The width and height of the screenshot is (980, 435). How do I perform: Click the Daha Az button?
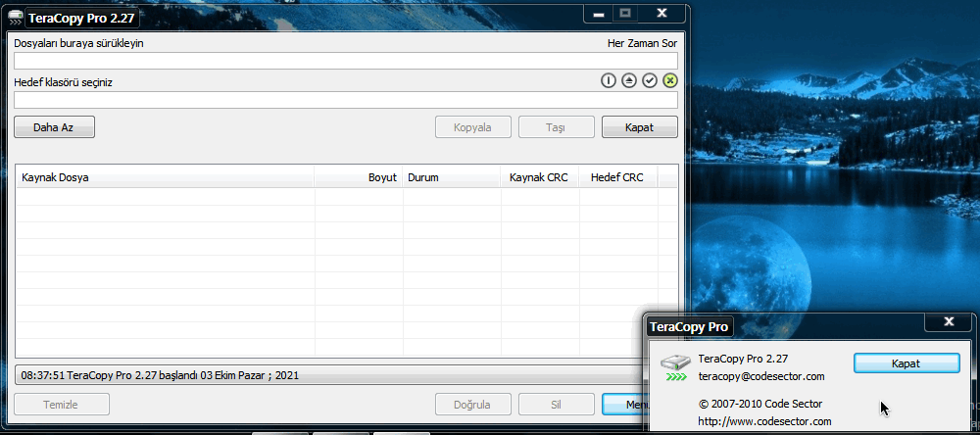pos(54,127)
